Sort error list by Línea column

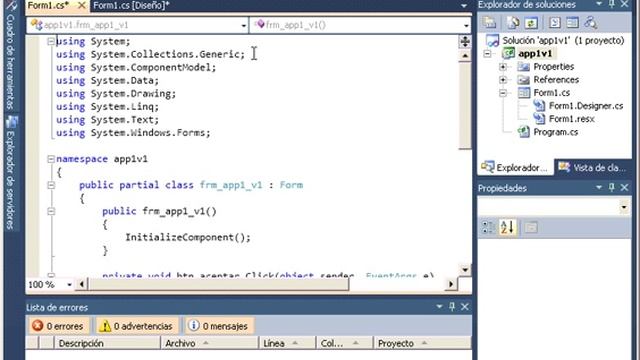287,343
